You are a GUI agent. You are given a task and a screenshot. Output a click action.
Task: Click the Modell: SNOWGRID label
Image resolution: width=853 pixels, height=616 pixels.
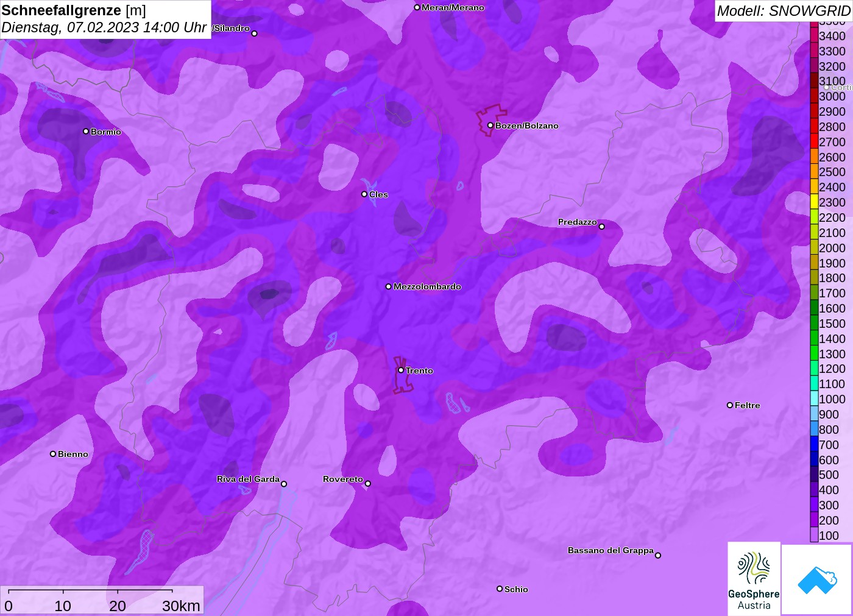784,11
